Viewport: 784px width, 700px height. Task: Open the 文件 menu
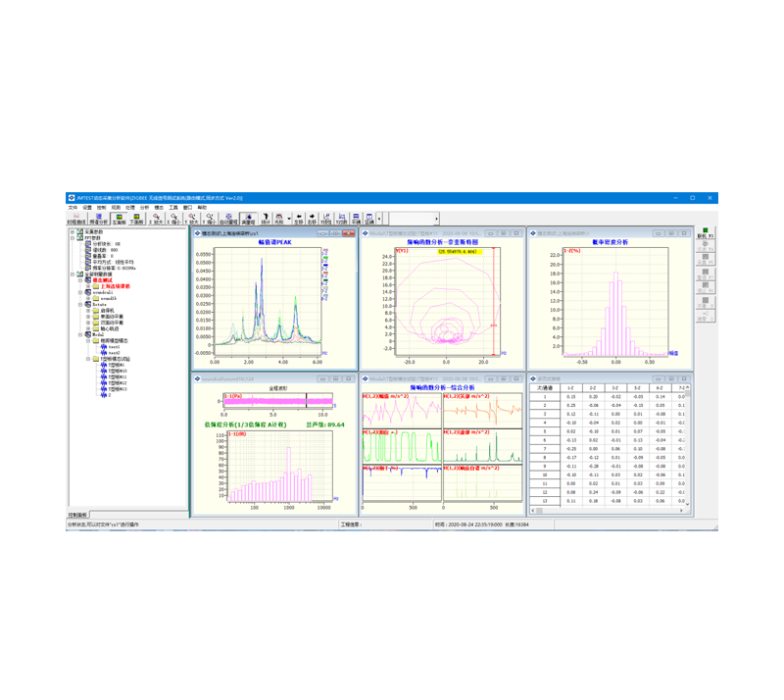click(x=73, y=208)
